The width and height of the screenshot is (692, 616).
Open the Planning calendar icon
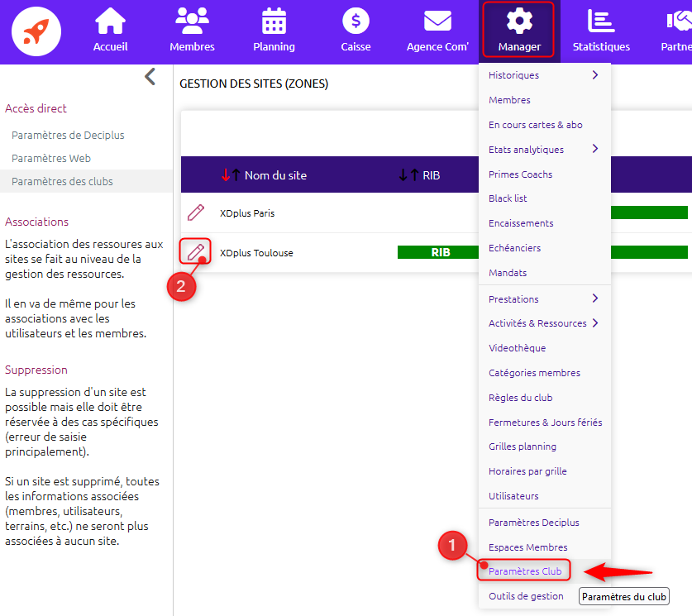[274, 21]
